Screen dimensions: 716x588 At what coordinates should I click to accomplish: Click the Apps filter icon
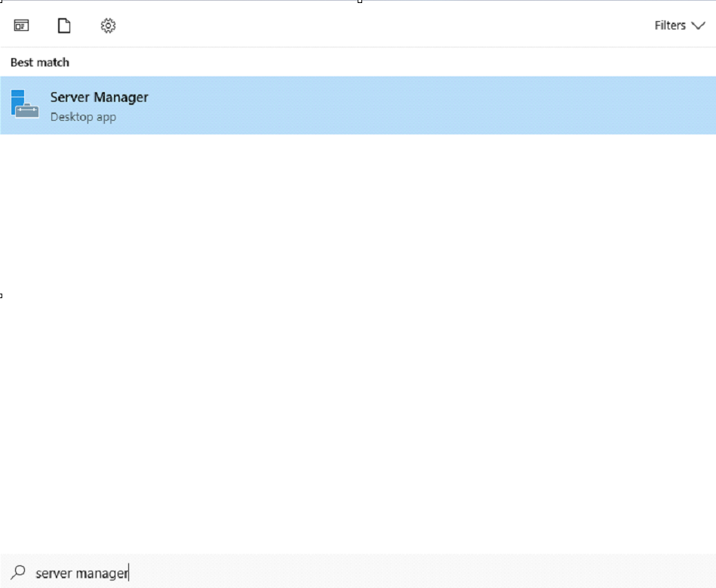point(21,26)
